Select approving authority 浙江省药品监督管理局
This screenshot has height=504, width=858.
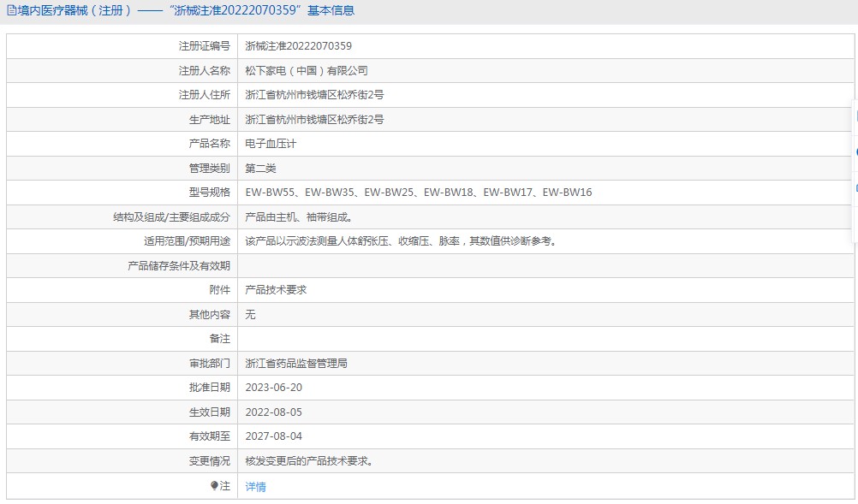(296, 364)
